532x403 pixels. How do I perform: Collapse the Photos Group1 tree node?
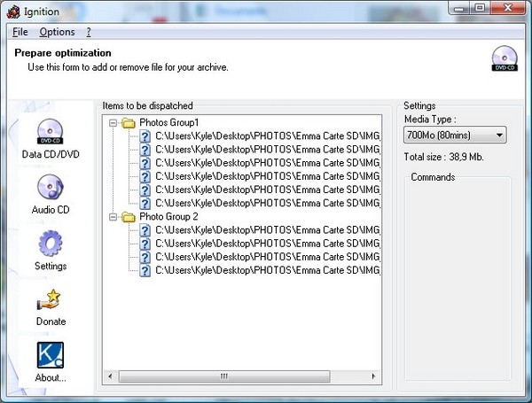tap(113, 123)
